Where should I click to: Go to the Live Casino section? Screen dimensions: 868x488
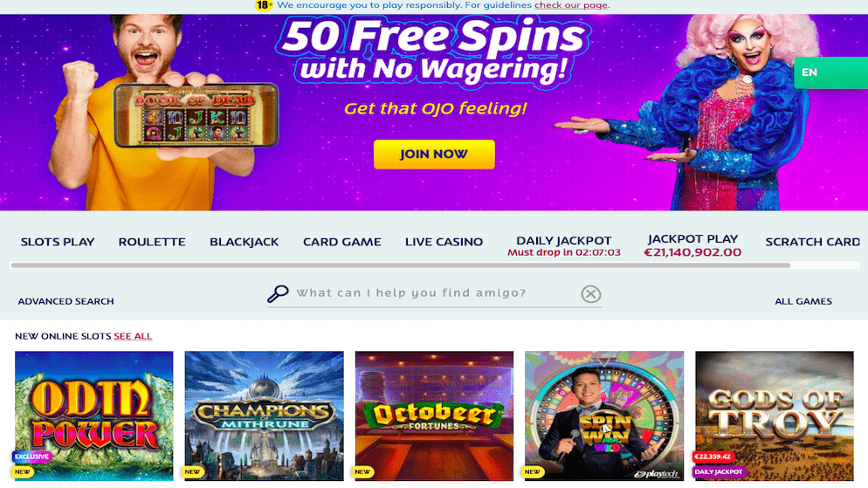pyautogui.click(x=444, y=242)
